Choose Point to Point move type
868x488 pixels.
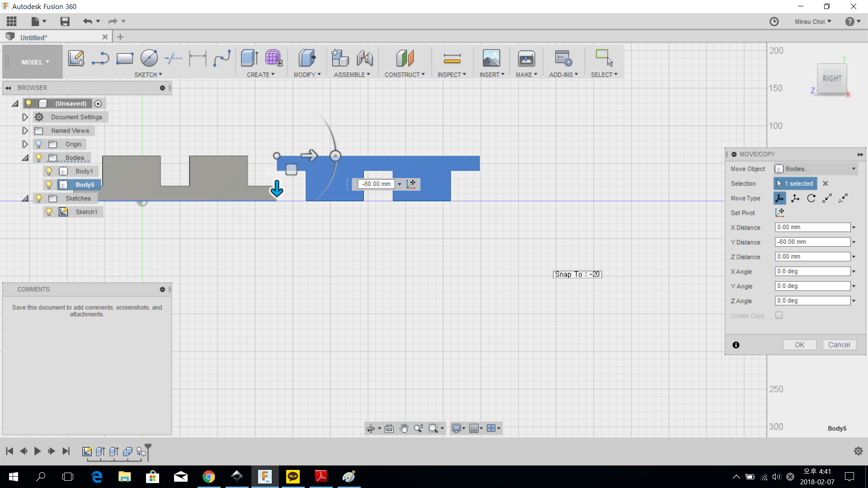coord(827,198)
